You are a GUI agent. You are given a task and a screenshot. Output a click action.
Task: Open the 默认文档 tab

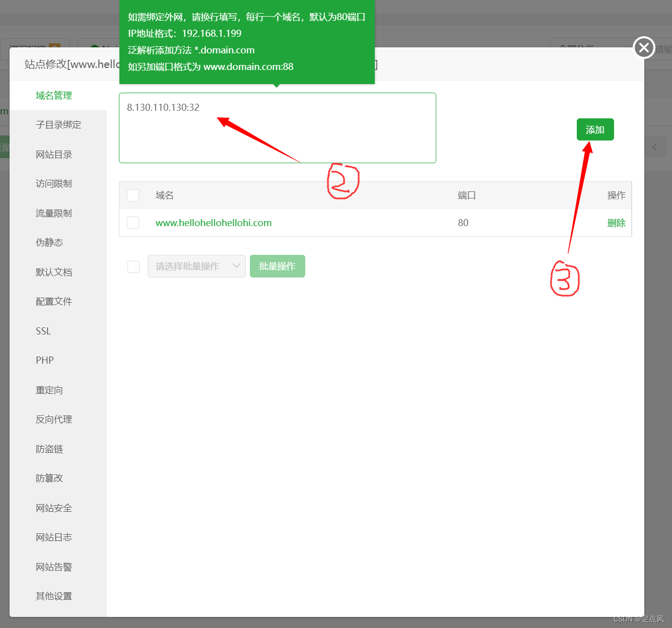click(x=54, y=272)
